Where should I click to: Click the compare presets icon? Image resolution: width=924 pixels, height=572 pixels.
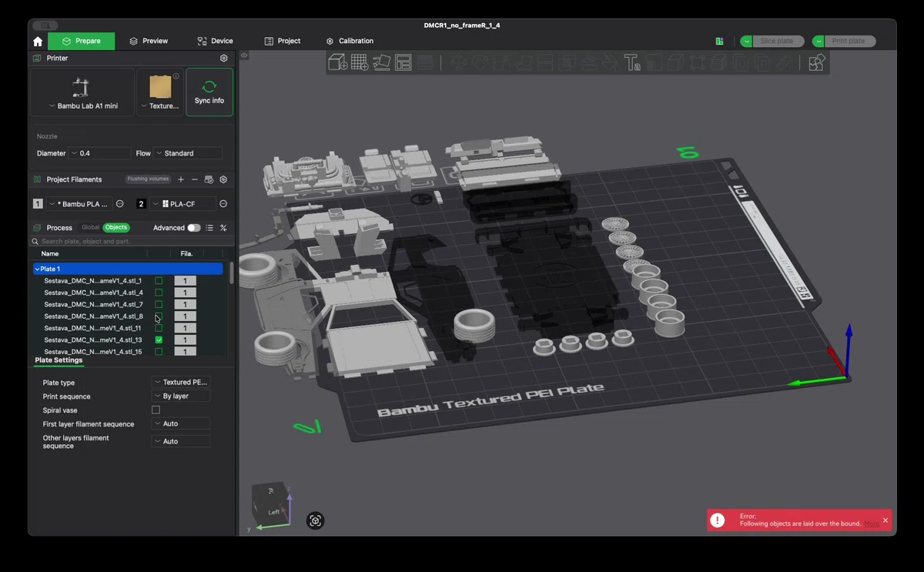[x=223, y=228]
